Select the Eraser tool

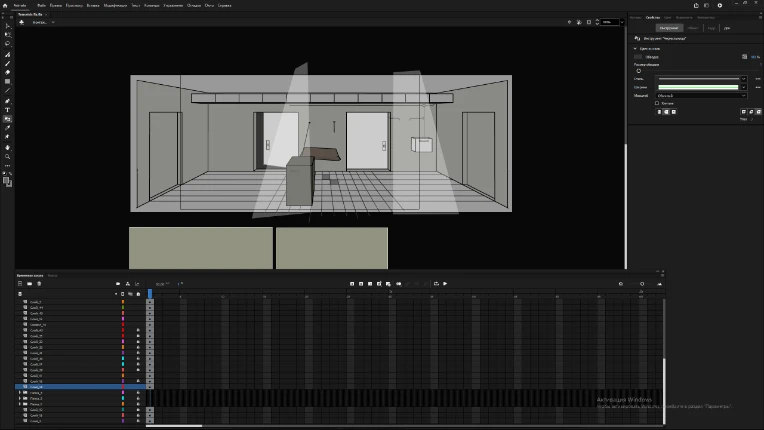(7, 72)
